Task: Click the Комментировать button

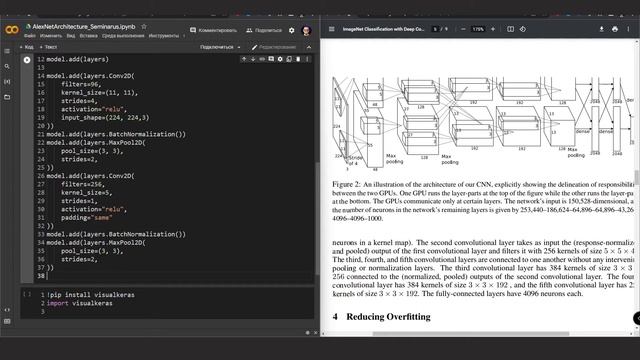Action: click(x=213, y=30)
